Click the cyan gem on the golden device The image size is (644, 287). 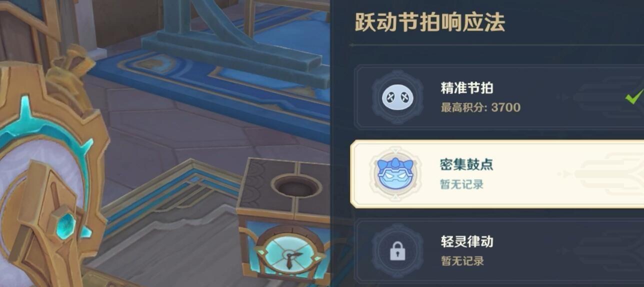(x=65, y=223)
